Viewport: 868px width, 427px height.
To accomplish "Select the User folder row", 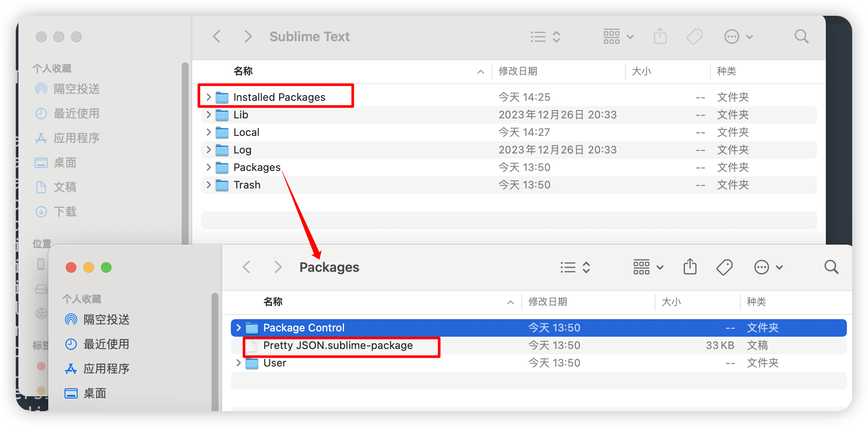I will 539,363.
